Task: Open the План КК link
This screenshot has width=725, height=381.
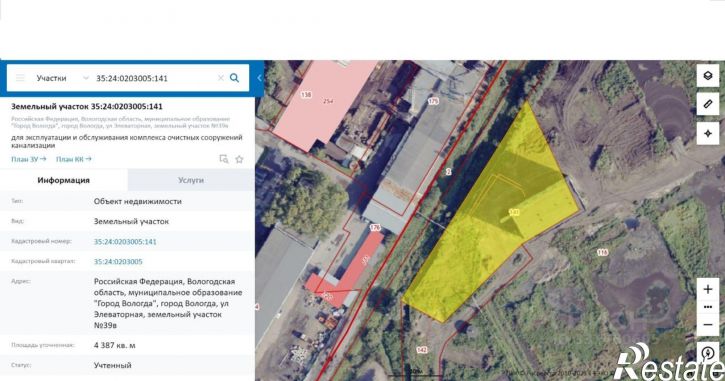Action: 74,159
